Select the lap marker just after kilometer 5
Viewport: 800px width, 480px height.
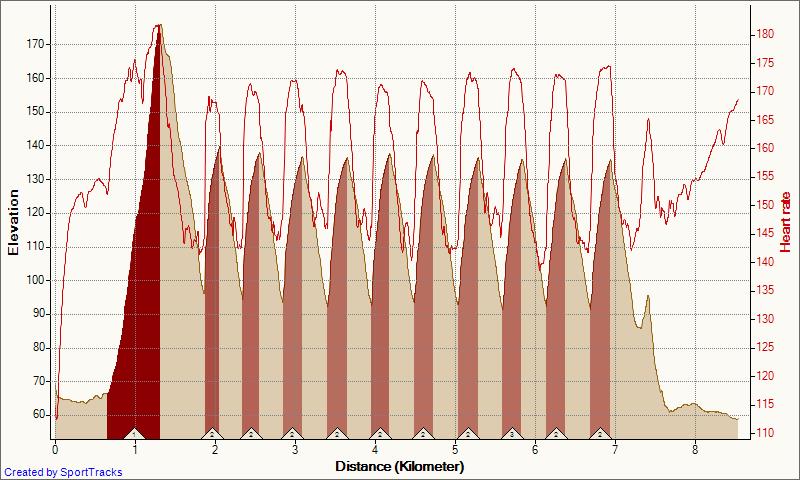pos(467,433)
